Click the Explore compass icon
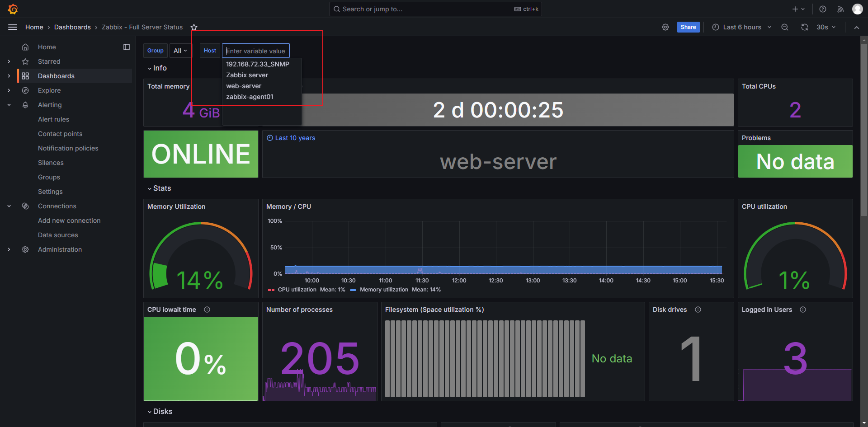 coord(25,90)
